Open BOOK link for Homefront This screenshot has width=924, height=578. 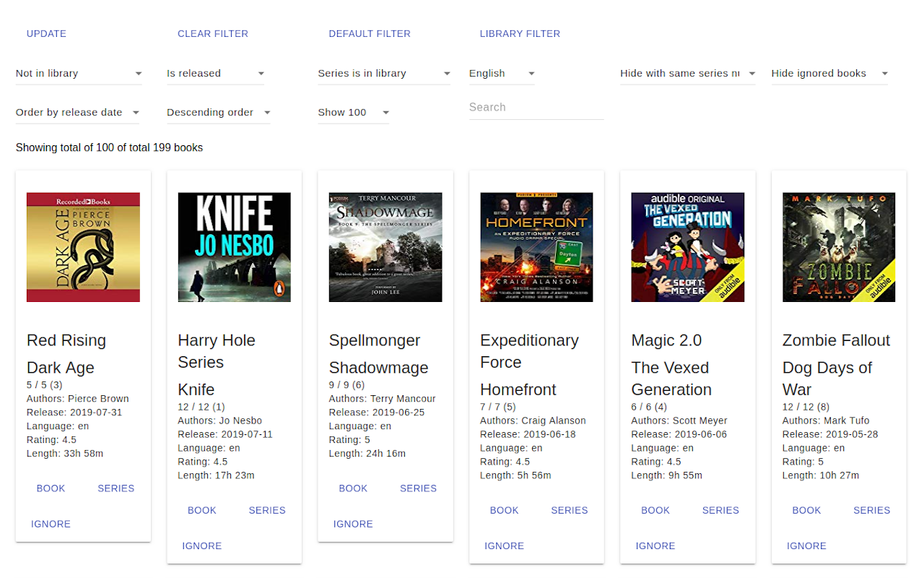click(505, 510)
